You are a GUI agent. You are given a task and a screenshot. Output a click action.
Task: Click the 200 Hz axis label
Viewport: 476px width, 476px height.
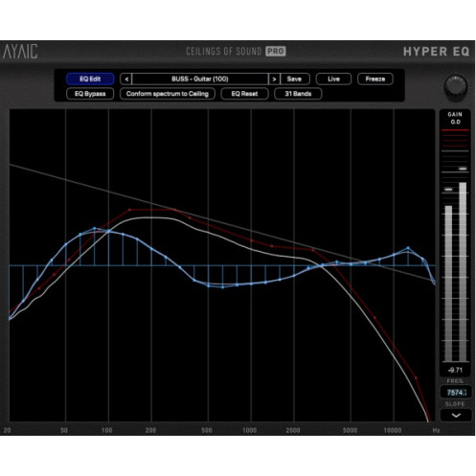pyautogui.click(x=150, y=430)
